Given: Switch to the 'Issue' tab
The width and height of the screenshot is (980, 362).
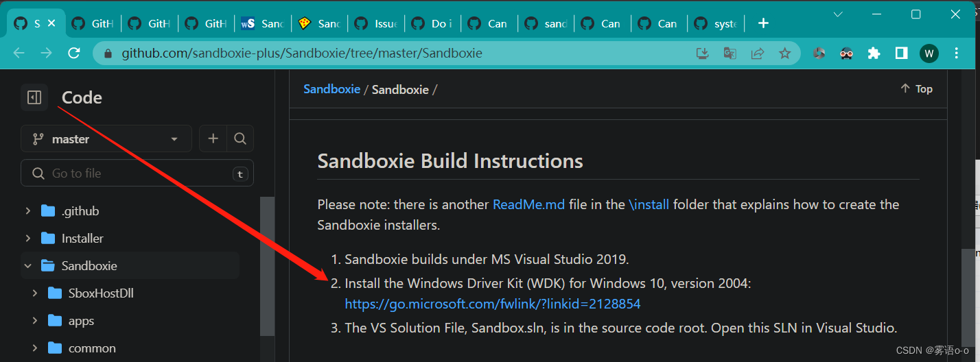Looking at the screenshot, I should click(x=375, y=23).
